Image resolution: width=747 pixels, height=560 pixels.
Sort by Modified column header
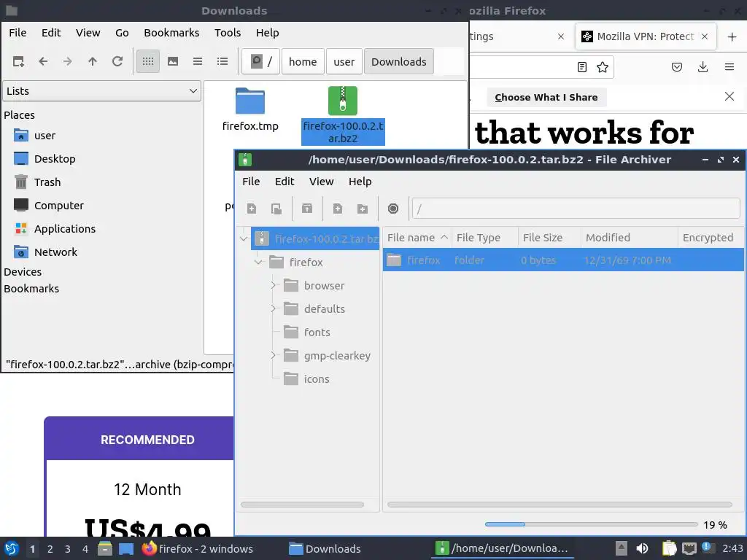click(x=630, y=238)
